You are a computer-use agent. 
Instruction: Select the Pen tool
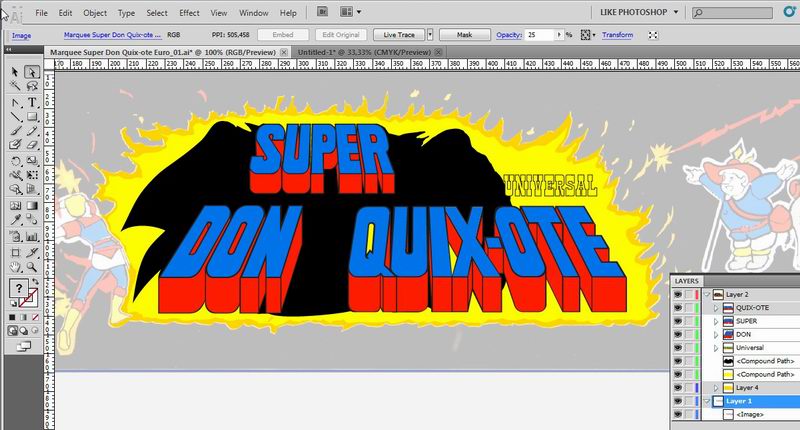(15, 103)
